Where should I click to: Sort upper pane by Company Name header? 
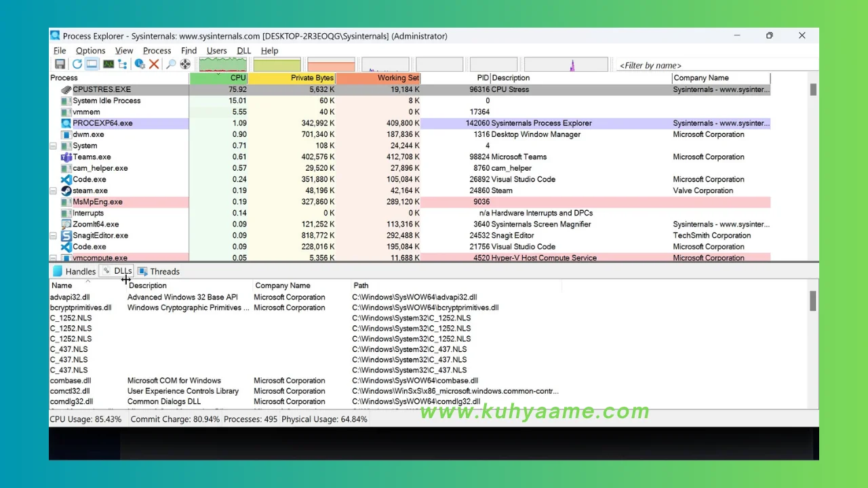(721, 78)
